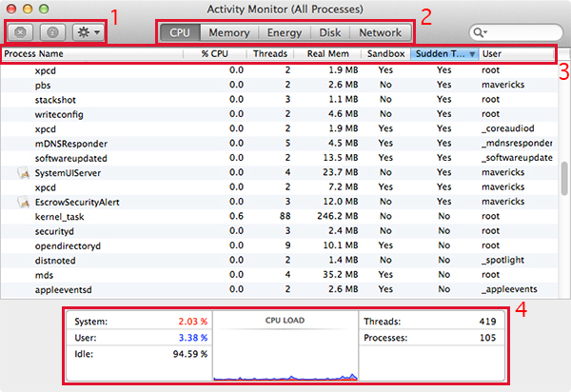Switch to the Network tab
The width and height of the screenshot is (571, 392).
point(381,32)
